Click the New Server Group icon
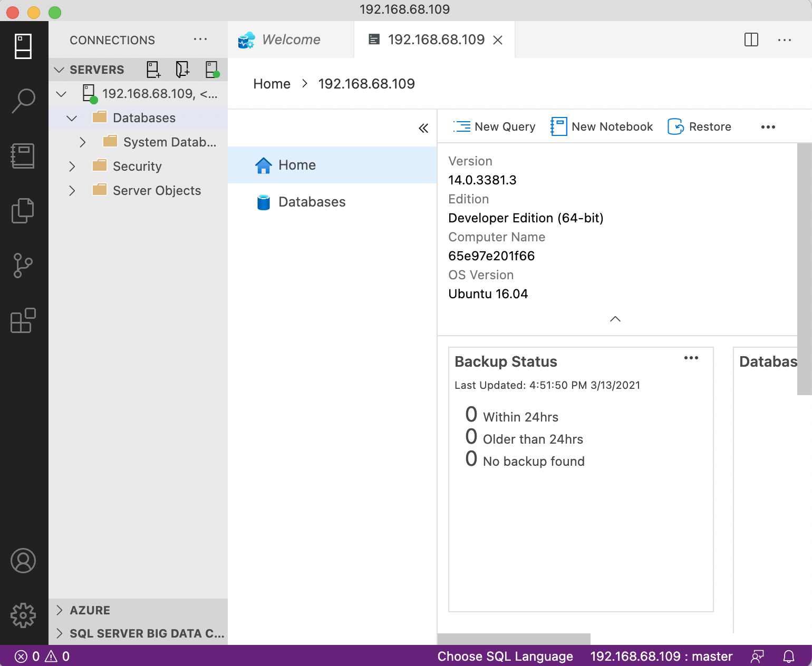The height and width of the screenshot is (666, 812). pos(182,70)
